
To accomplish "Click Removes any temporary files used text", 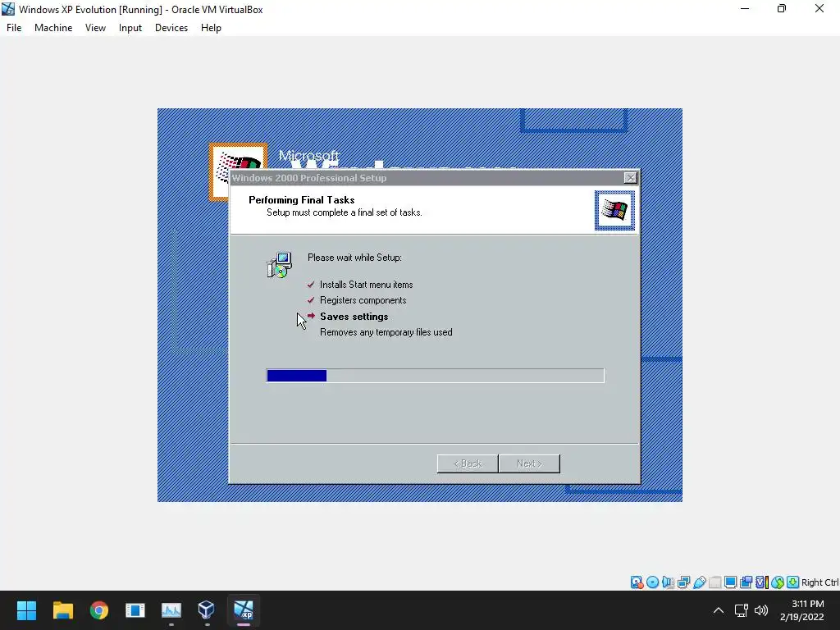I will (x=386, y=332).
